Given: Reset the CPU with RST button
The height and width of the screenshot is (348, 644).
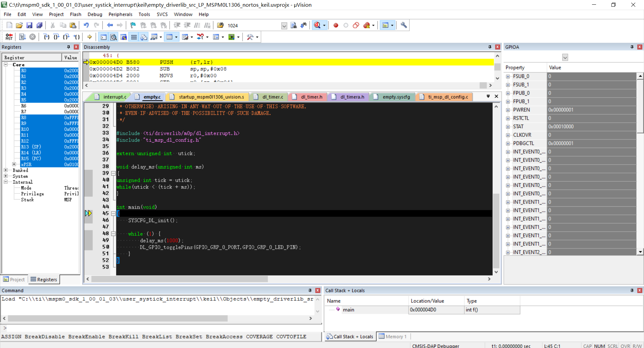Looking at the screenshot, I should [9, 37].
